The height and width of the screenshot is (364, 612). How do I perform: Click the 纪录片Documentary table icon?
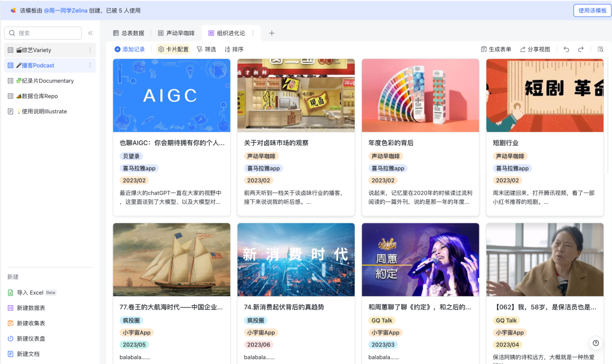11,81
